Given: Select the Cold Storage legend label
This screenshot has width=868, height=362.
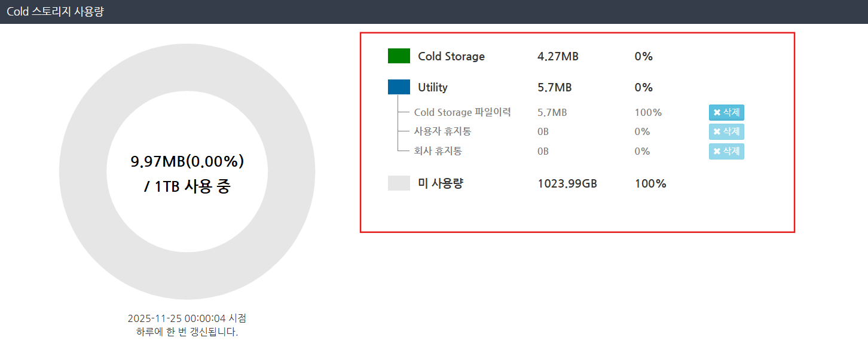Looking at the screenshot, I should pos(451,56).
